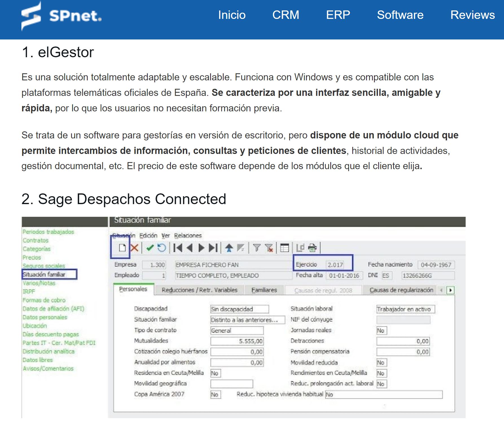Click the grey sort descending Z icon

(241, 248)
